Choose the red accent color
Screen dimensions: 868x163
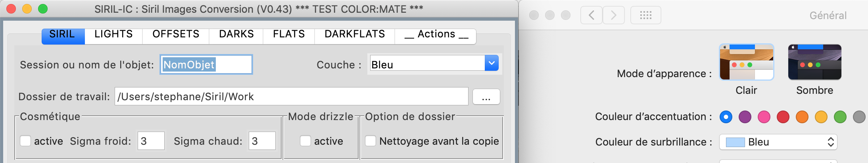pyautogui.click(x=783, y=117)
